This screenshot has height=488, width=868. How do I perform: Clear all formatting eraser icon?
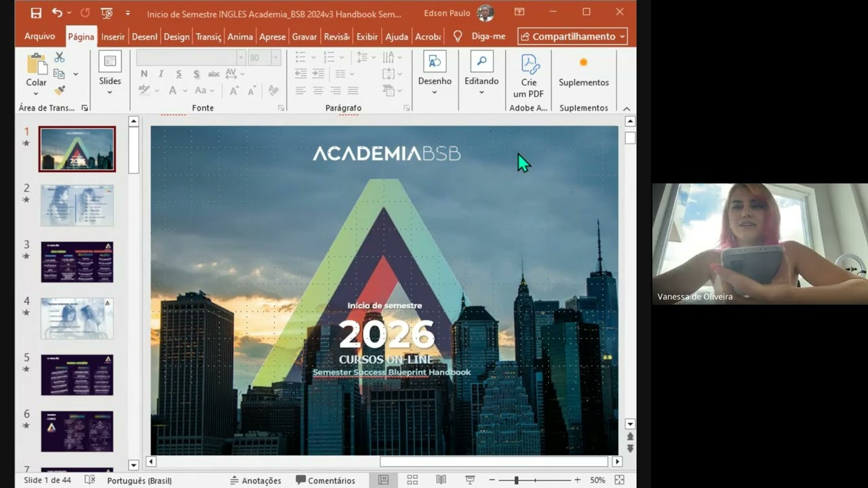pos(273,90)
